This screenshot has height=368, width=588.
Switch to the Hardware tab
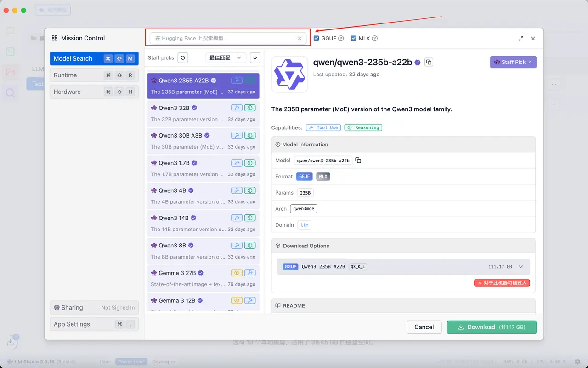(x=94, y=92)
